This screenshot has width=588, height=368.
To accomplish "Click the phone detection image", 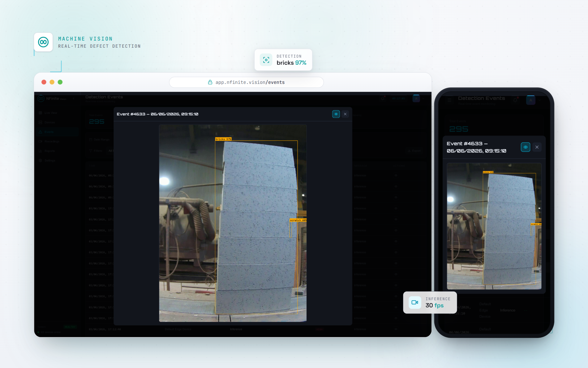I will [494, 226].
